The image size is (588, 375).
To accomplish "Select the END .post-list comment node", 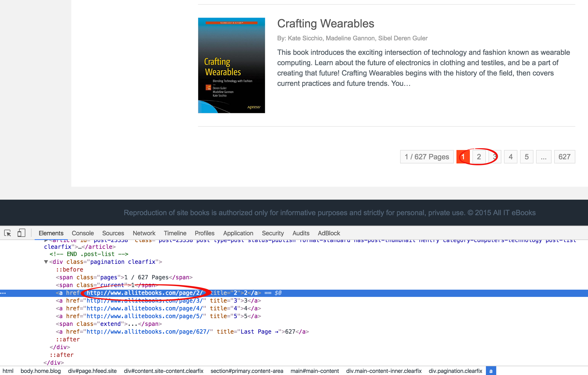I will 89,254.
